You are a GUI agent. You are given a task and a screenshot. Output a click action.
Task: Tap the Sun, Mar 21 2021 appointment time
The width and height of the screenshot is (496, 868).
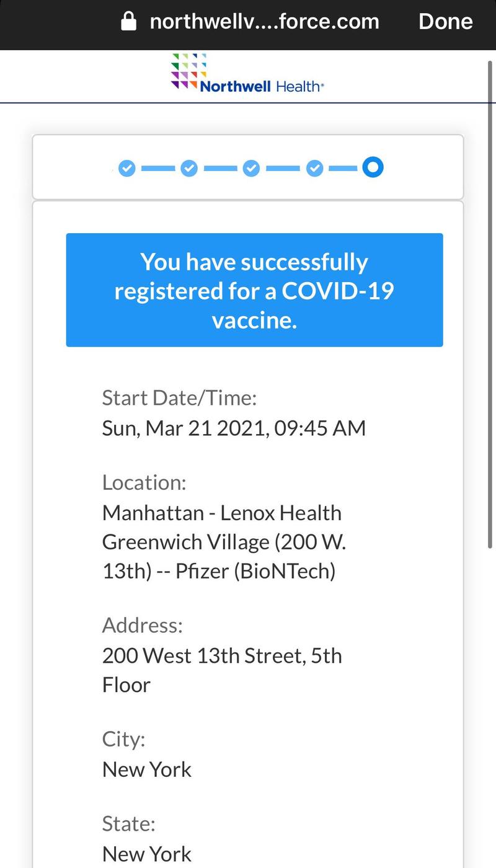[x=234, y=428]
